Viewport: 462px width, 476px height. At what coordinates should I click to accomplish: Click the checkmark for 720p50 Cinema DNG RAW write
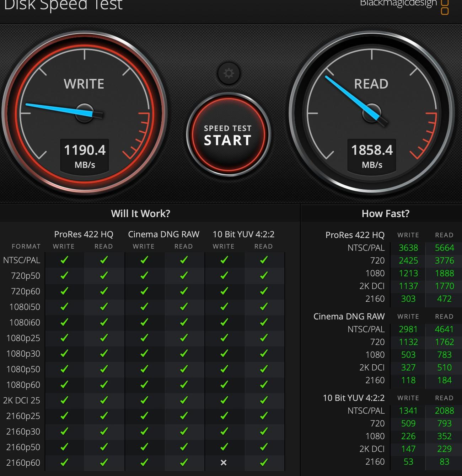click(144, 276)
